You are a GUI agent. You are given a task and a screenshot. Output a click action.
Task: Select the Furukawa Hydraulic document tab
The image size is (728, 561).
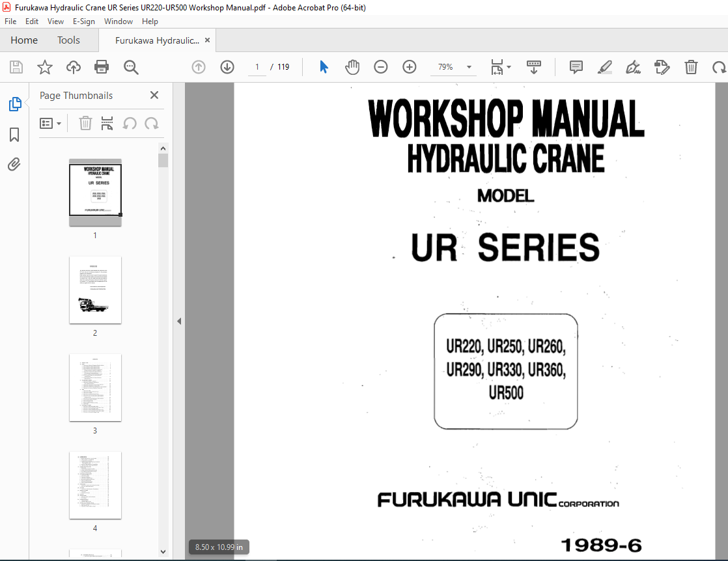coord(157,40)
